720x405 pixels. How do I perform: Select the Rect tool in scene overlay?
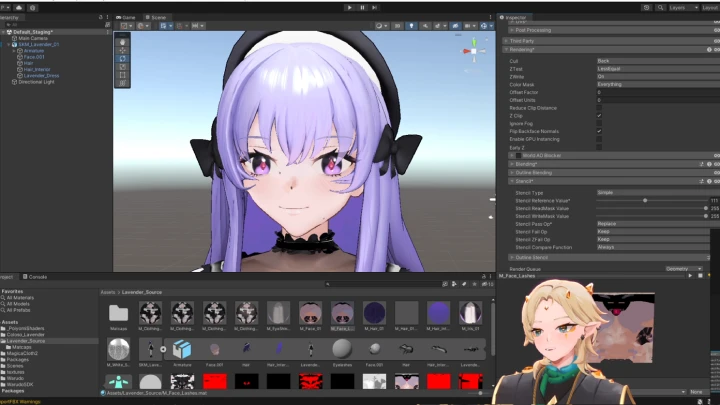(123, 75)
